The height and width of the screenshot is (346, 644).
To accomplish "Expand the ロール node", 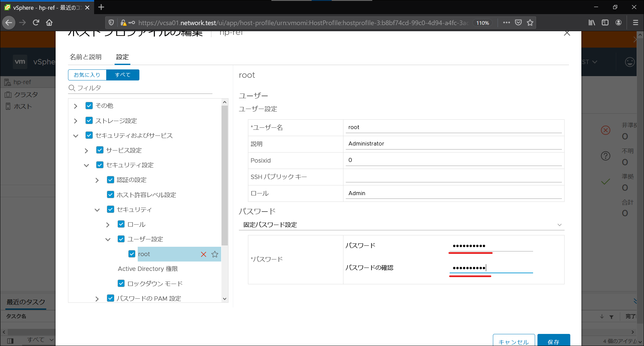I will [108, 225].
